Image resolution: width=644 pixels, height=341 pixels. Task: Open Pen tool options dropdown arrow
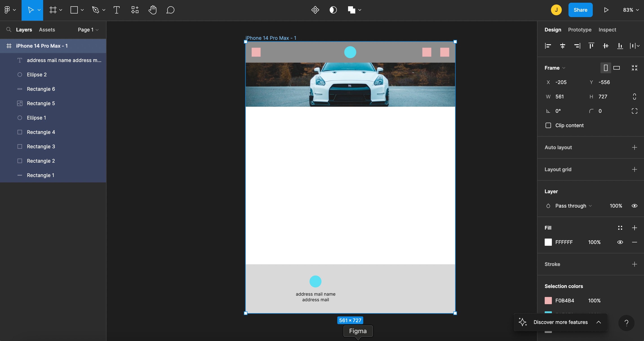104,10
